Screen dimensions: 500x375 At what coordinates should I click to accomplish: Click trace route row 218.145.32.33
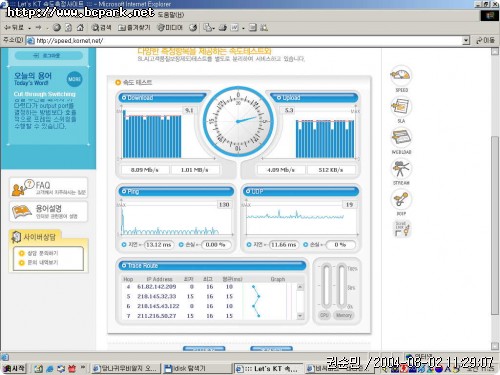(207, 296)
